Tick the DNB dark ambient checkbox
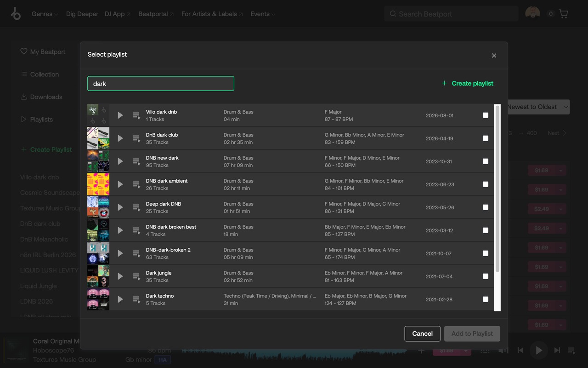 click(486, 184)
